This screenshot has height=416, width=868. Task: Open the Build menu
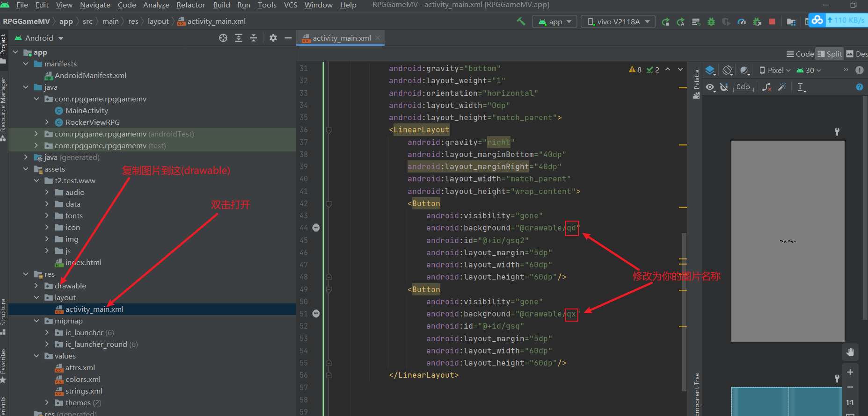[221, 5]
